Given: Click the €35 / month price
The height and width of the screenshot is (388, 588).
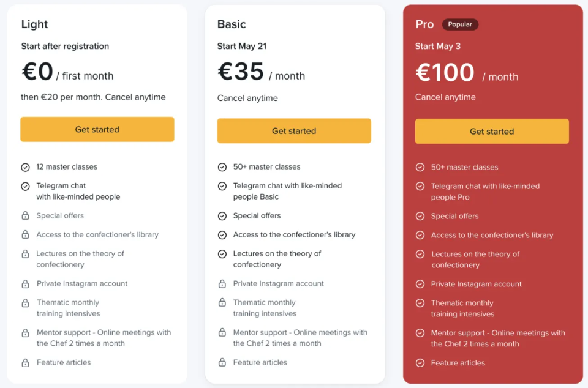Looking at the screenshot, I should tap(262, 72).
